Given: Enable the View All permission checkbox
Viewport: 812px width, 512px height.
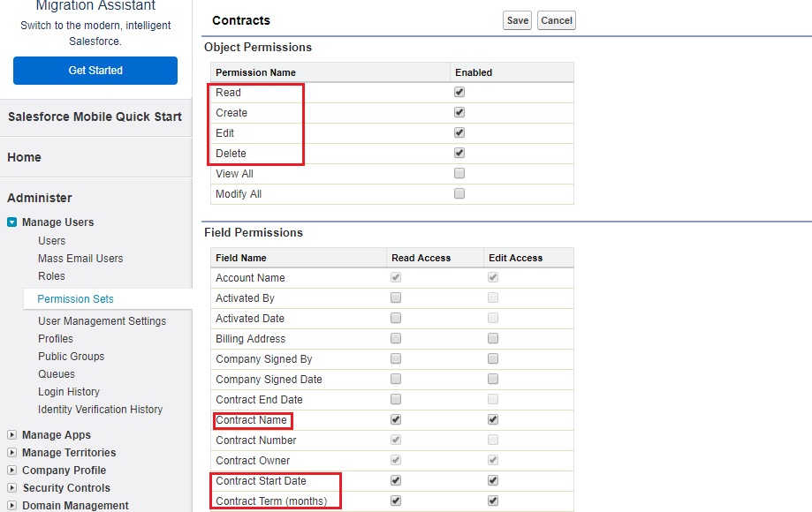Looking at the screenshot, I should 459,173.
